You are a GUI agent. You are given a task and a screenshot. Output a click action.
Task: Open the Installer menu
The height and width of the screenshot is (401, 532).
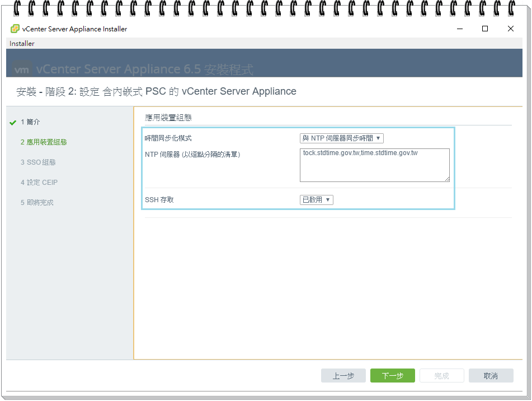pos(22,44)
